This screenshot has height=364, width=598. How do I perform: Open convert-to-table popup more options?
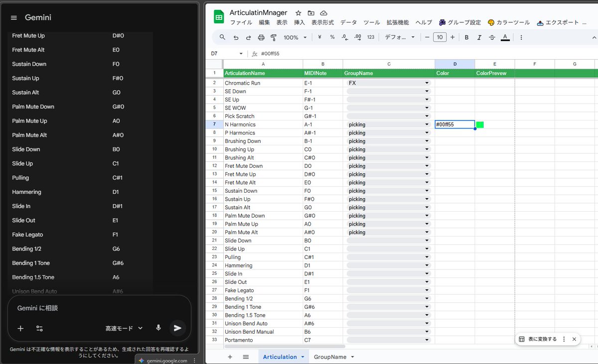tap(564, 339)
